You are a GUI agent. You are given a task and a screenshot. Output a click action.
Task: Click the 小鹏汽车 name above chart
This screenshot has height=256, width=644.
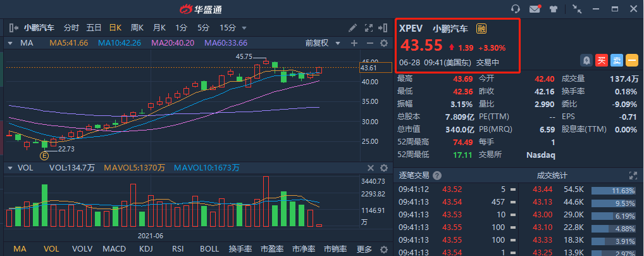[39, 28]
